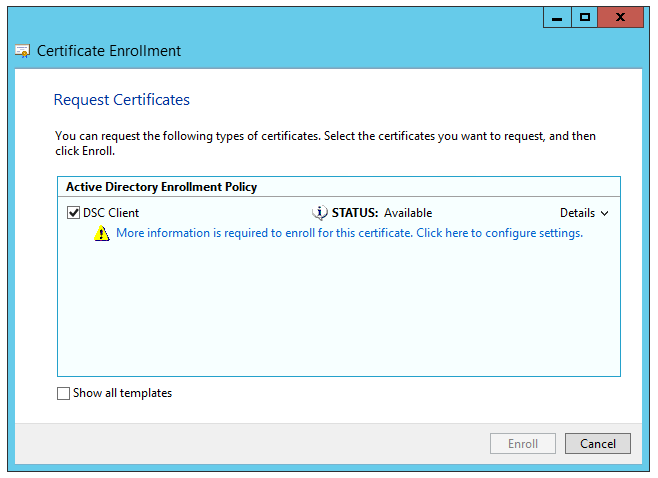This screenshot has height=478, width=658.
Task: Click the Details label for DSC Client
Action: pyautogui.click(x=577, y=213)
